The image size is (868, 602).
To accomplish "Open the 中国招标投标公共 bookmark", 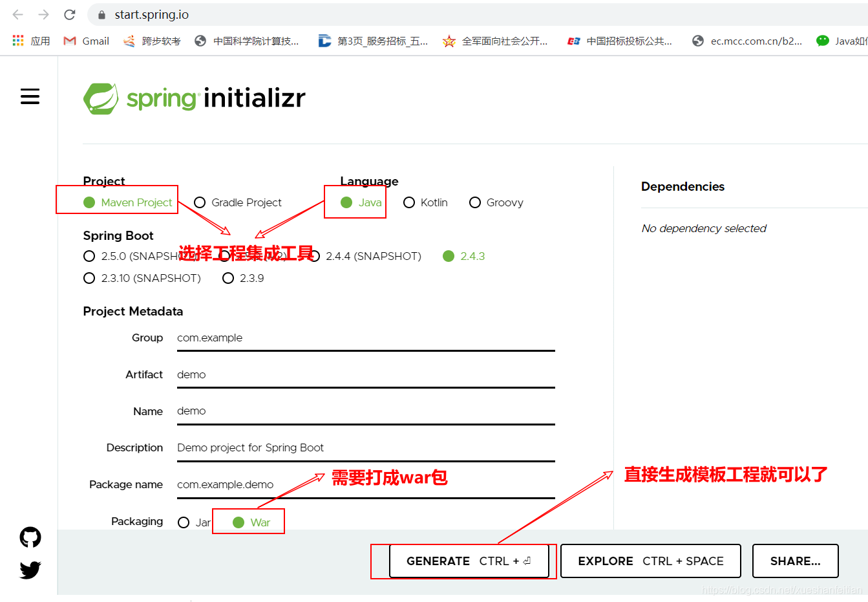I will tap(619, 41).
